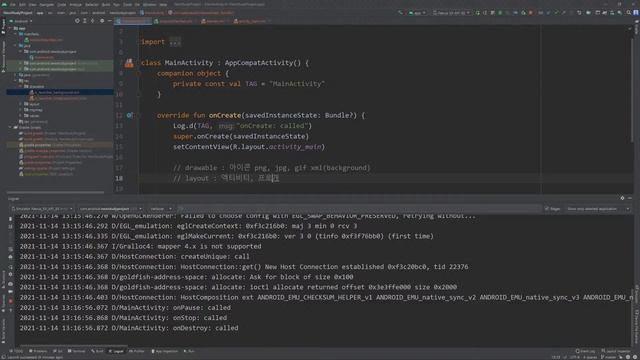
Task: Open Resource Manager side tab
Action: [3, 56]
